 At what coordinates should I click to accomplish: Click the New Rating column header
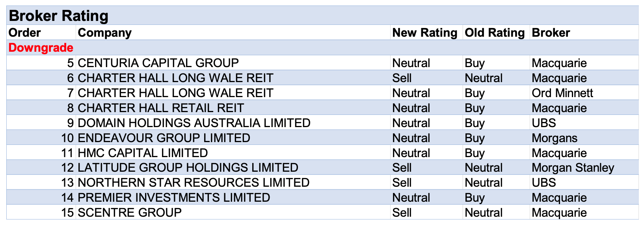coord(424,32)
